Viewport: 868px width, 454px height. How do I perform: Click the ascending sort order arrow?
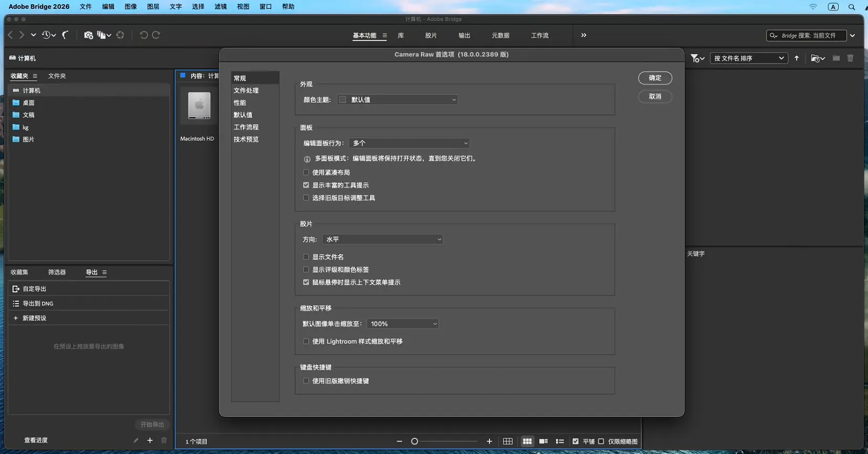pos(797,58)
